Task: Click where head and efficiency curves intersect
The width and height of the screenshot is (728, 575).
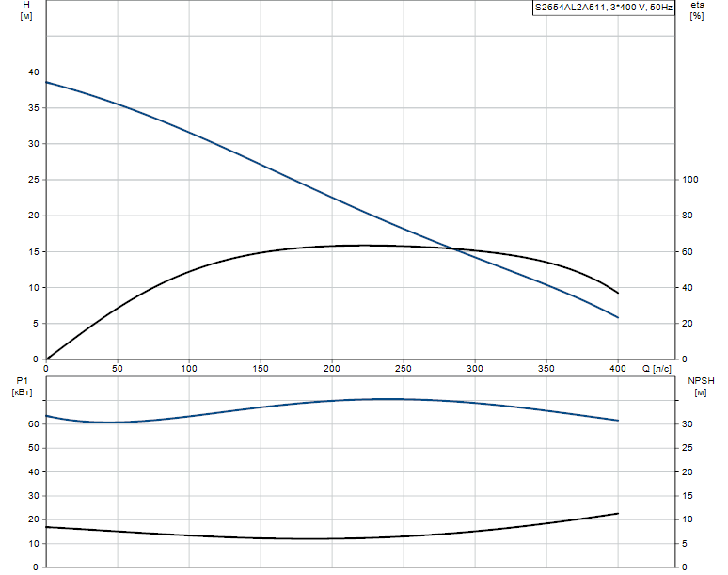Action: point(454,249)
